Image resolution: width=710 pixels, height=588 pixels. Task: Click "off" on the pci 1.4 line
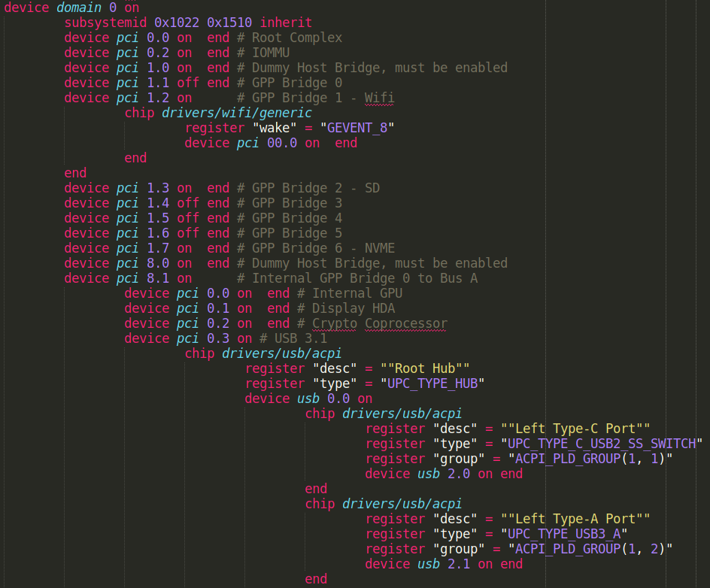pos(188,203)
